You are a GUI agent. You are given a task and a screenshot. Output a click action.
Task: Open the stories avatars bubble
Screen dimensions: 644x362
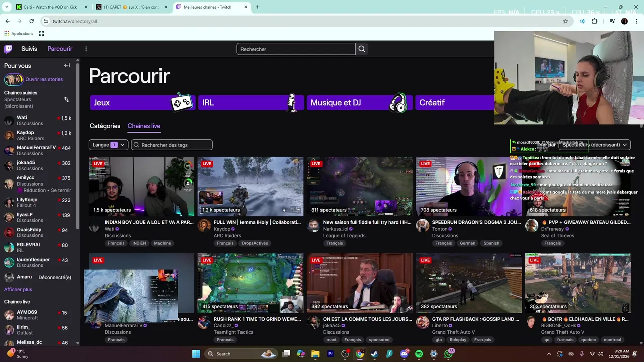click(x=14, y=79)
